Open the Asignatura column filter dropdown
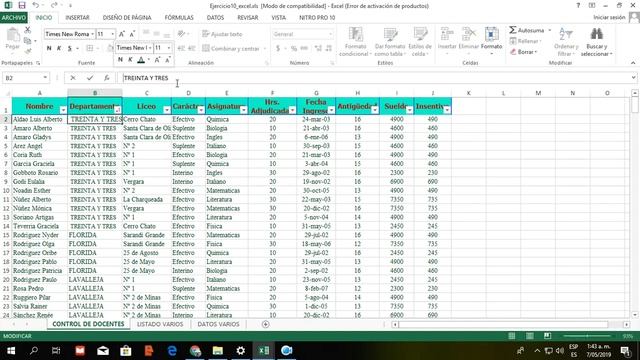 [x=244, y=110]
